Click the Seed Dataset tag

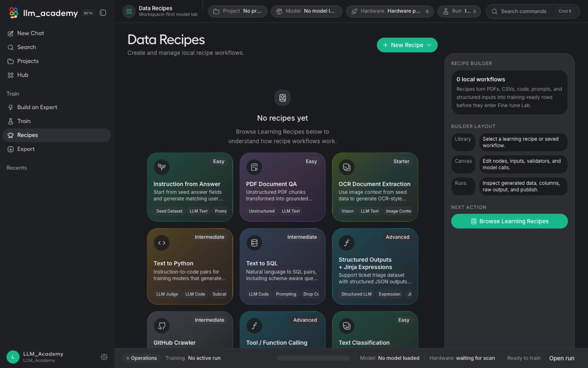[x=169, y=211]
